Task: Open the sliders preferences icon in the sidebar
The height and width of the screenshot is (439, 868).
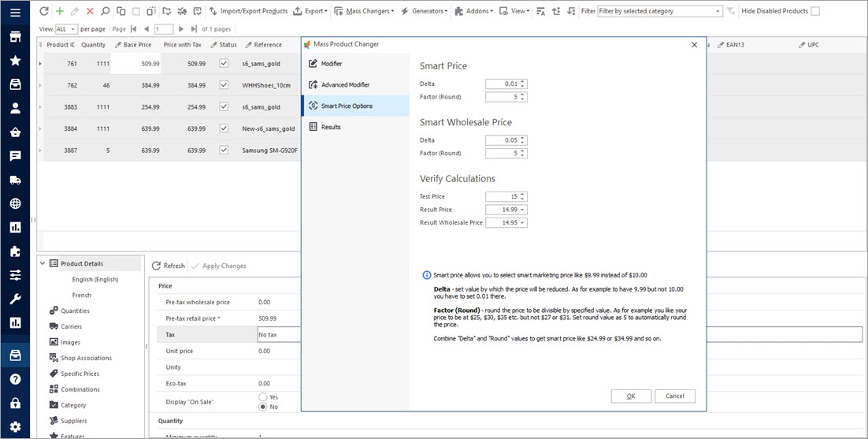Action: point(16,274)
